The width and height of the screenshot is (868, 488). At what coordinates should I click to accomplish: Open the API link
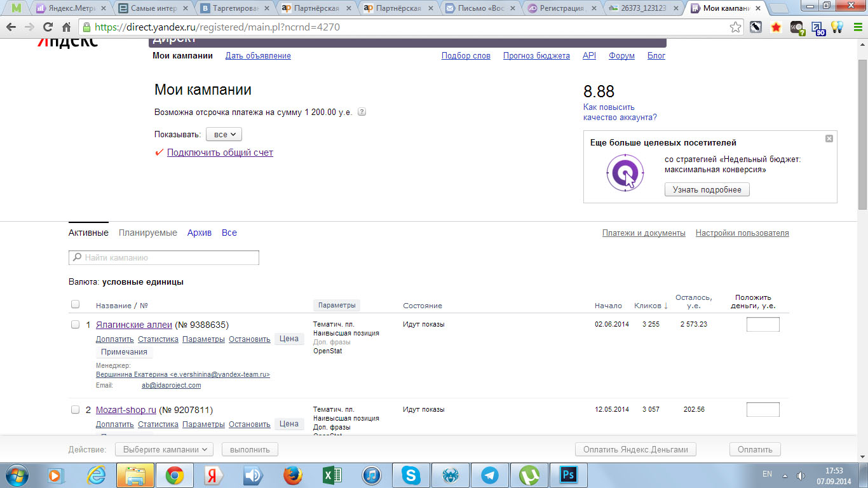589,56
